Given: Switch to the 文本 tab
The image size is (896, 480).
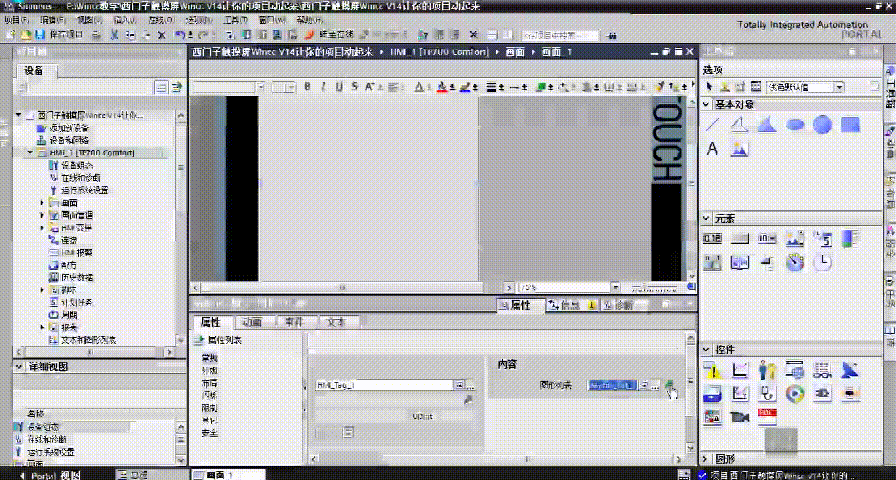Looking at the screenshot, I should point(335,322).
